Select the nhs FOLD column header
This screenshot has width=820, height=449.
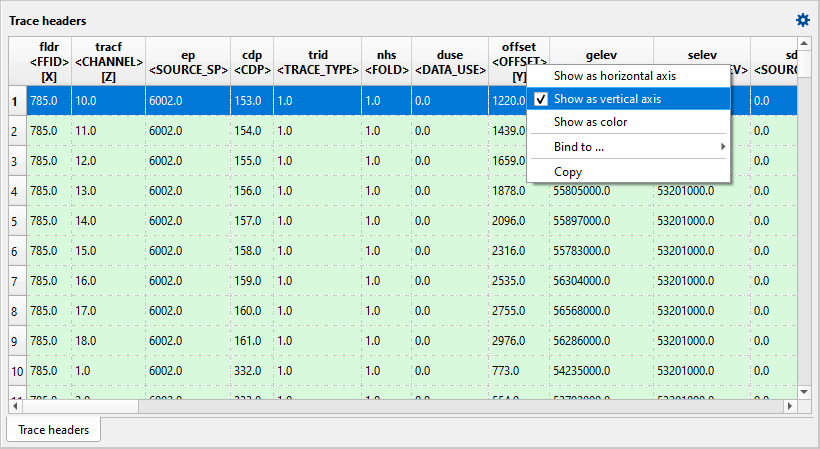[x=386, y=62]
